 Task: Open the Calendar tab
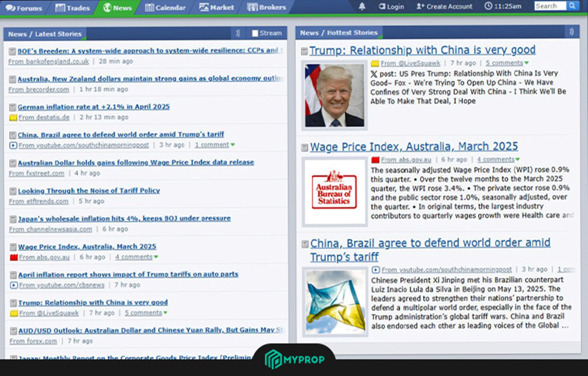pyautogui.click(x=165, y=8)
